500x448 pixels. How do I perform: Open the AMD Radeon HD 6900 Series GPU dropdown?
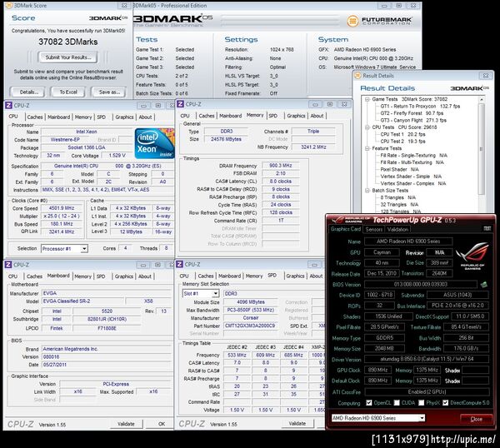point(422,418)
